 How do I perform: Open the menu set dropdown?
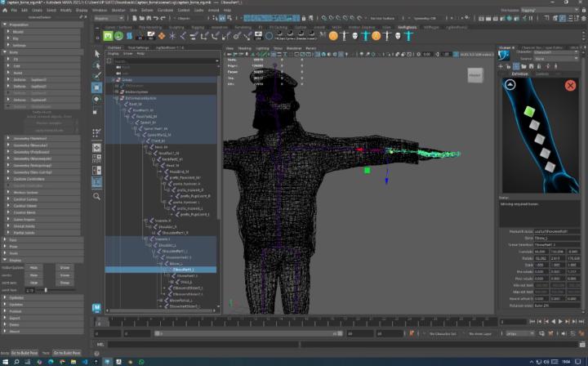109,18
